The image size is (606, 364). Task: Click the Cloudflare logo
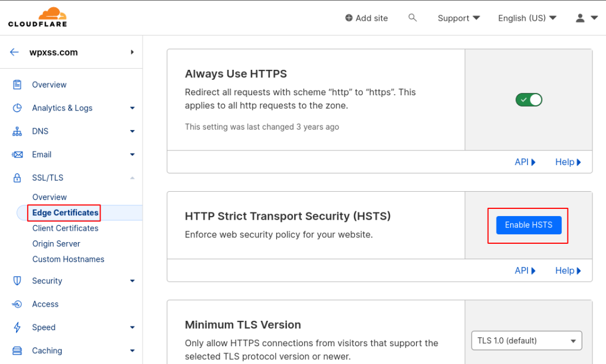coord(37,17)
